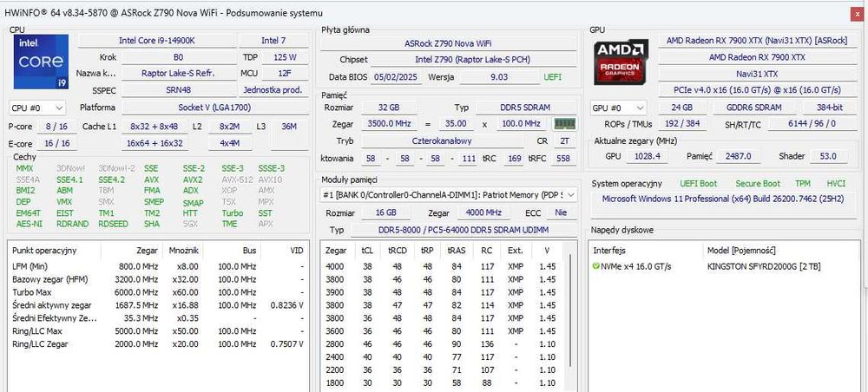The image size is (868, 392).
Task: Open the GPU #0 selector dropdown
Action: pos(619,108)
